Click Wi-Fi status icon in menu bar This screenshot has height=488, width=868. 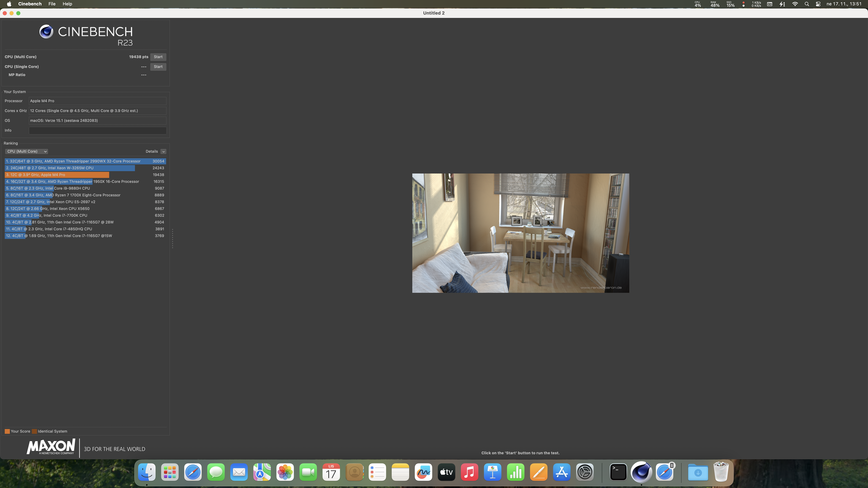tap(795, 4)
